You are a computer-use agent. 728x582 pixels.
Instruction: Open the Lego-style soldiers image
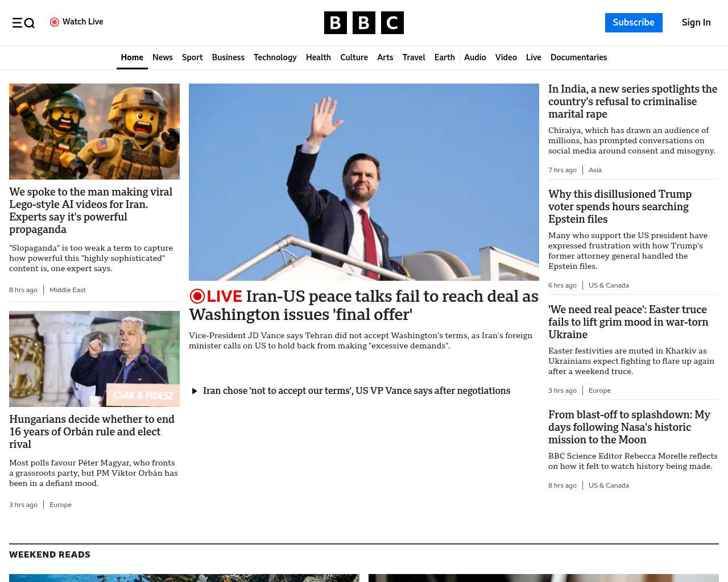pyautogui.click(x=94, y=131)
